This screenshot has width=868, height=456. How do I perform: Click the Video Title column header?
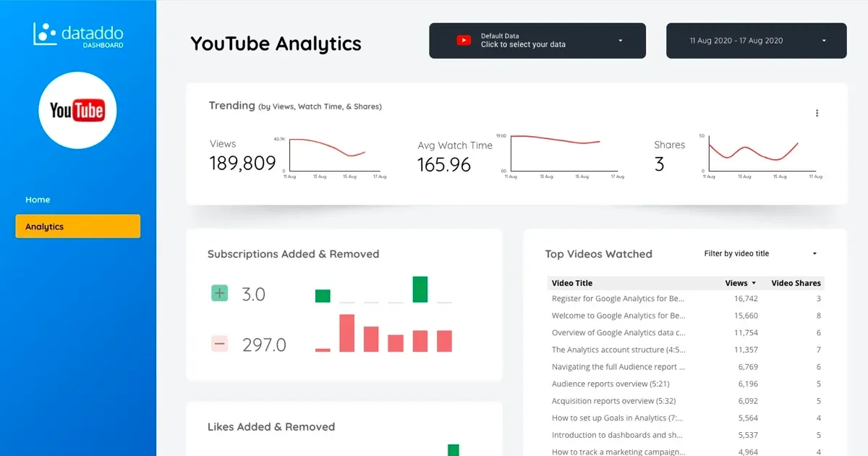pos(572,283)
